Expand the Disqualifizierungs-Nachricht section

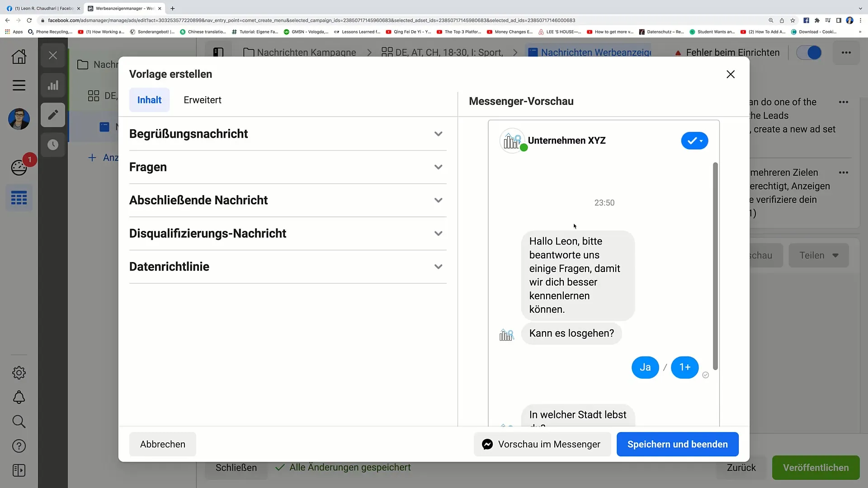click(x=288, y=234)
